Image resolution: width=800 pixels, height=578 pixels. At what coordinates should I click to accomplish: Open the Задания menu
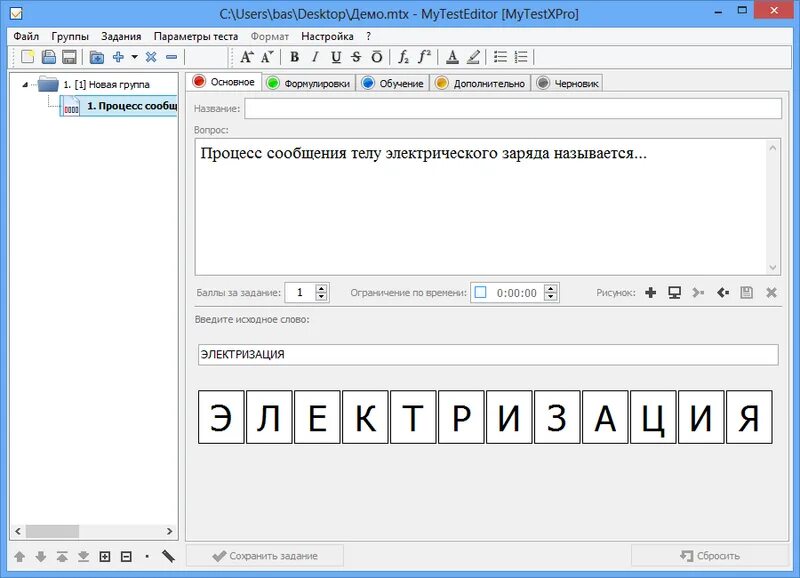pyautogui.click(x=121, y=36)
